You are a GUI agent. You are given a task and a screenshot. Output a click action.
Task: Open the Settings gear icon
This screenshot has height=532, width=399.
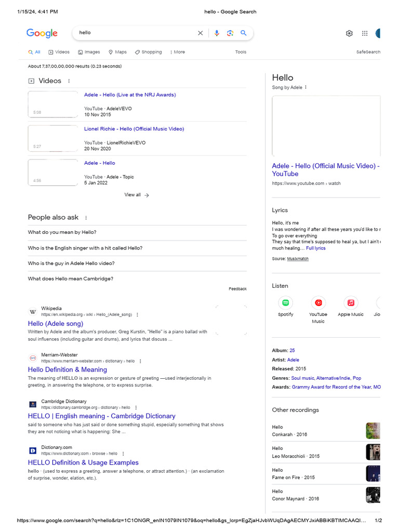349,33
